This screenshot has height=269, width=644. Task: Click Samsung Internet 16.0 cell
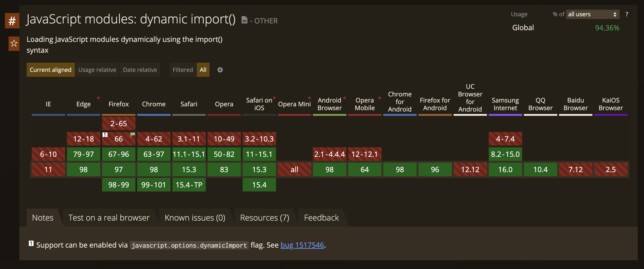[x=505, y=169]
